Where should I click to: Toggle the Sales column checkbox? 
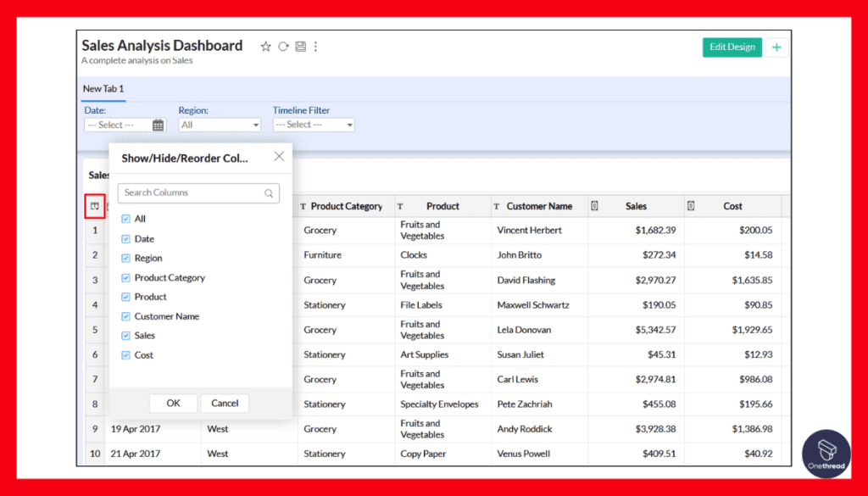coord(125,336)
